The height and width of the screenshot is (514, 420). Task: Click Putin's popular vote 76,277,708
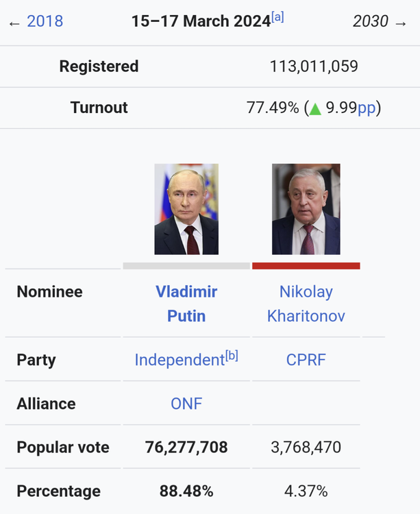(186, 448)
